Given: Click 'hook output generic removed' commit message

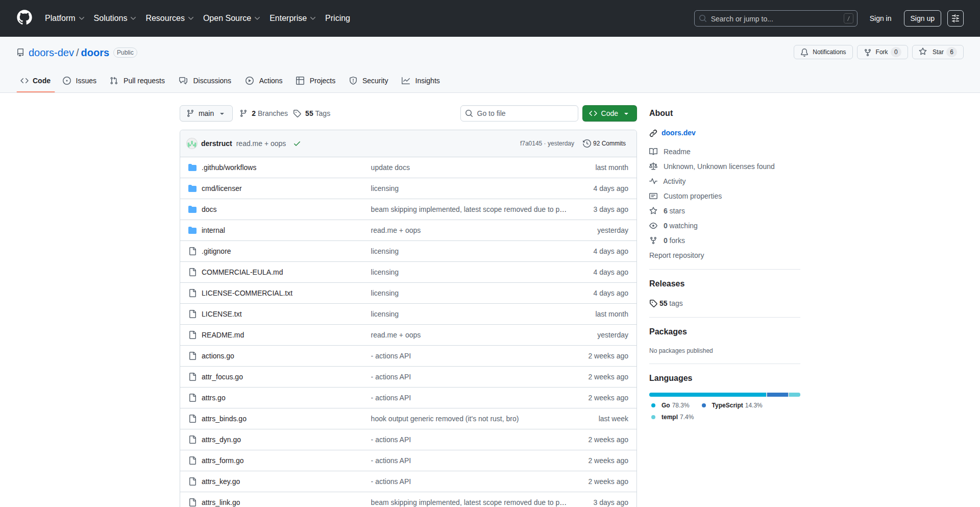Looking at the screenshot, I should coord(445,419).
